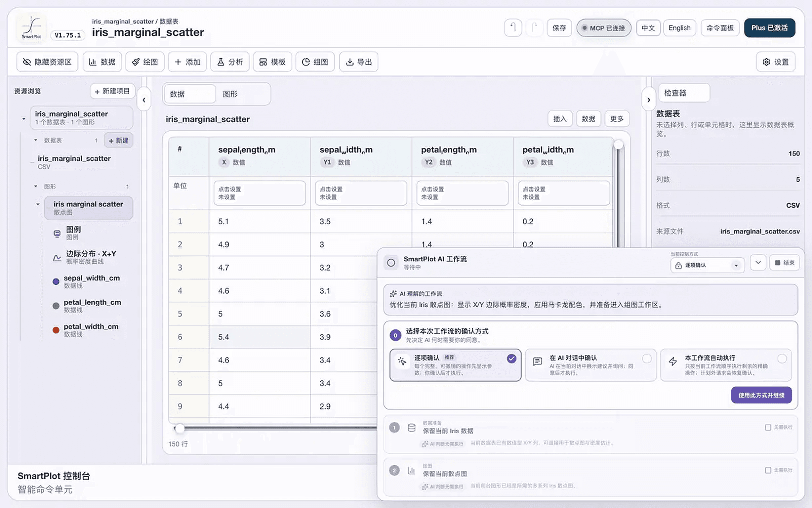Open the 添加 plus toolbar item
The image size is (812, 508).
click(187, 62)
